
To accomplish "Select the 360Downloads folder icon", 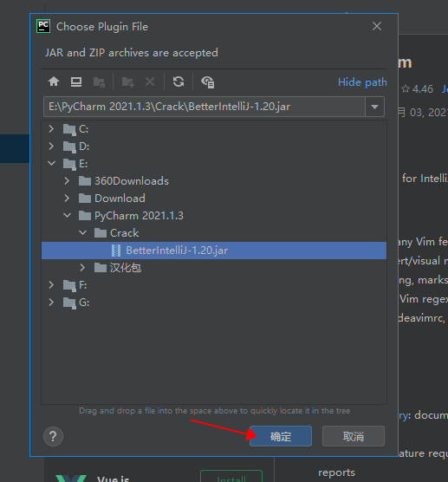I will point(85,181).
